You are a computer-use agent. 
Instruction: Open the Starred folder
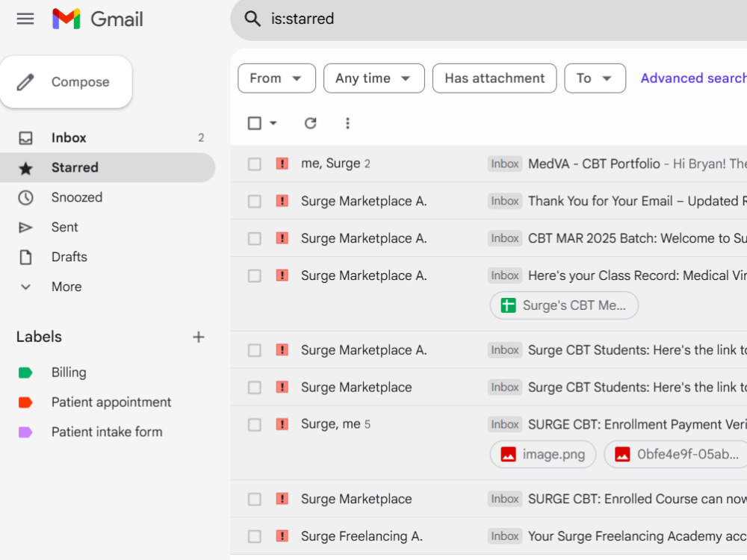(107, 167)
